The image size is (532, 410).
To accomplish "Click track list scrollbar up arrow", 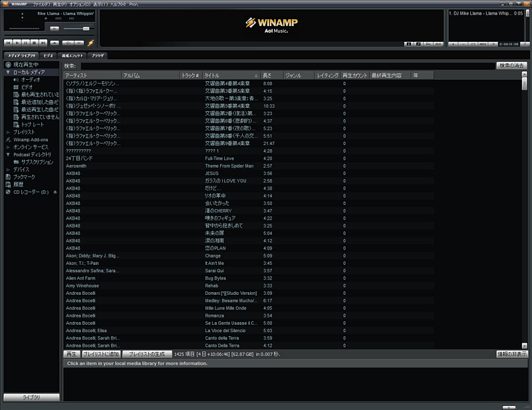I will click(525, 74).
